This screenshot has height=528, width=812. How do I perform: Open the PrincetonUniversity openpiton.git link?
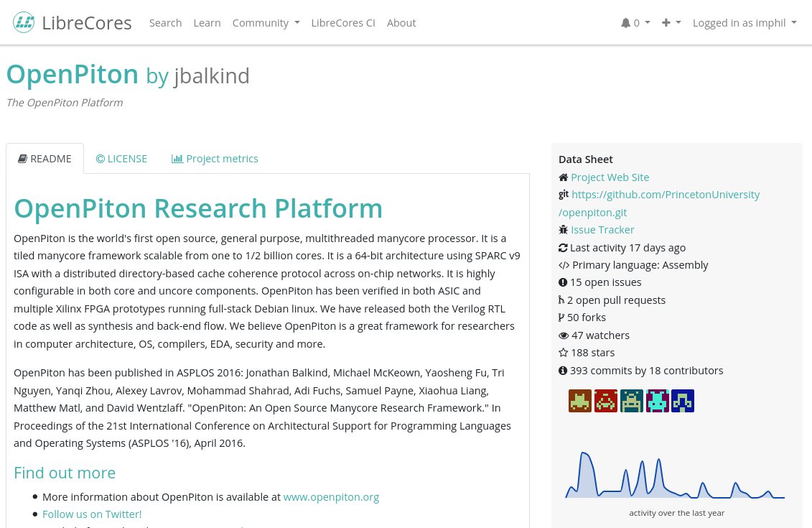(x=659, y=203)
